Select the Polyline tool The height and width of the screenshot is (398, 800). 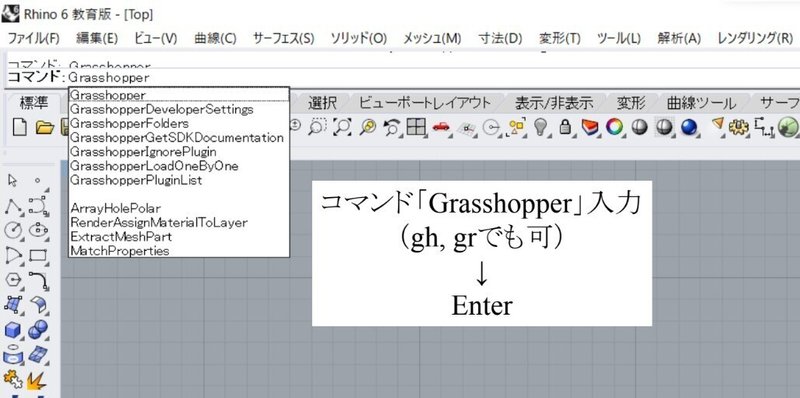coord(13,206)
